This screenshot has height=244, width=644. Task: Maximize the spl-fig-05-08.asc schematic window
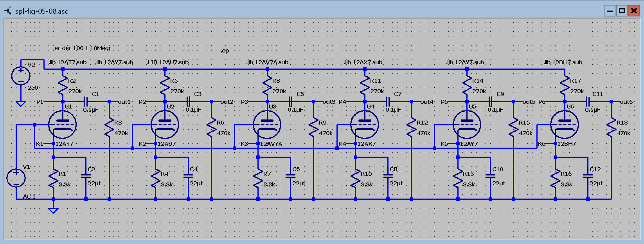tap(622, 11)
